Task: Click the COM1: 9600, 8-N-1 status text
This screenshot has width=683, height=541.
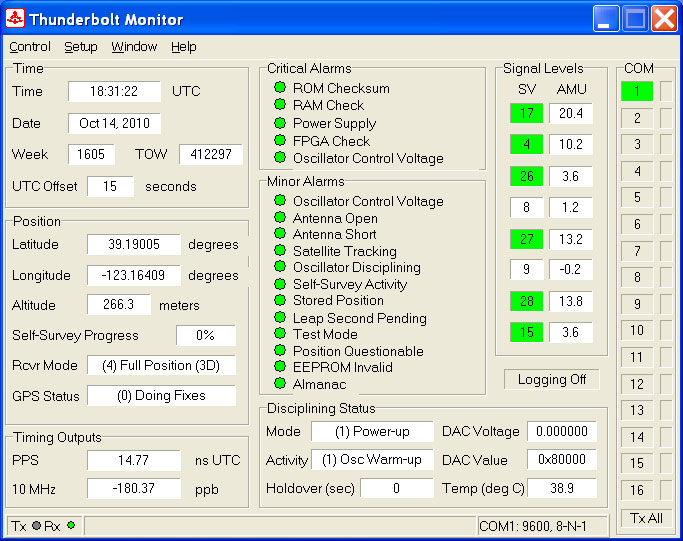Action: [533, 526]
